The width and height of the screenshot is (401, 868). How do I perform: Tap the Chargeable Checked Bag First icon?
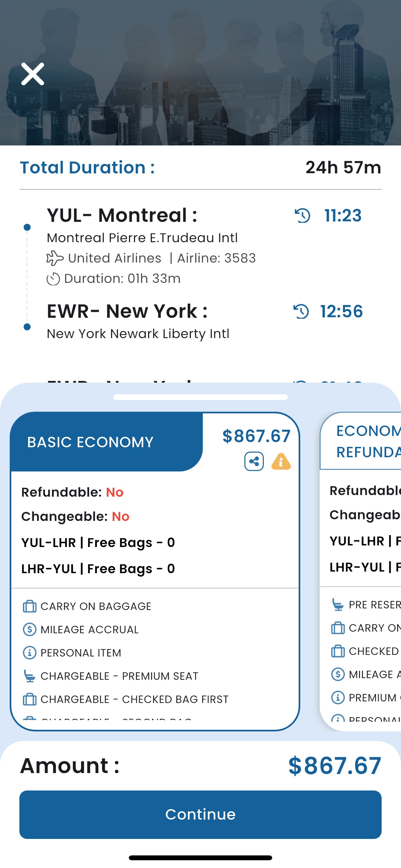coord(30,699)
